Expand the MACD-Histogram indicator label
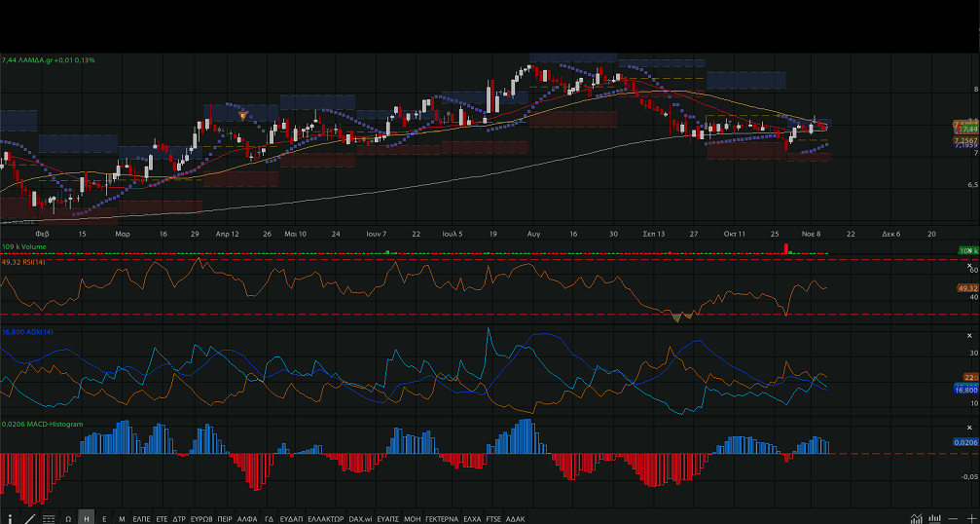Image resolution: width=980 pixels, height=524 pixels. click(x=42, y=424)
